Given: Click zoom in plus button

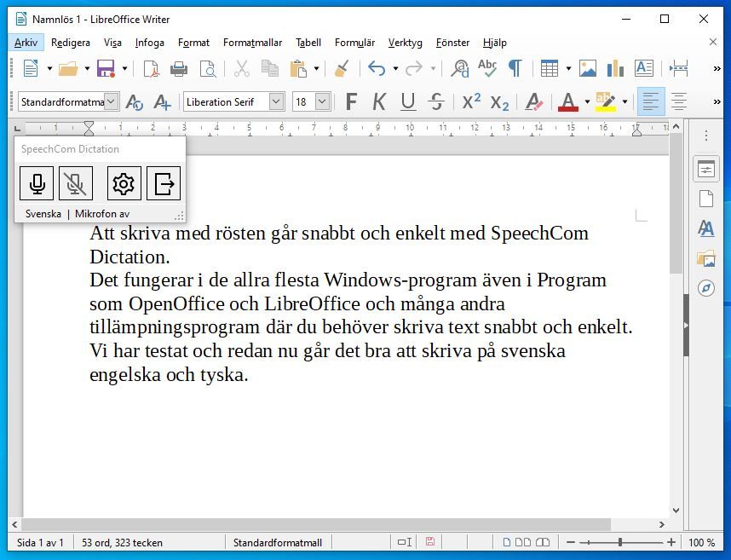Looking at the screenshot, I should (x=671, y=542).
